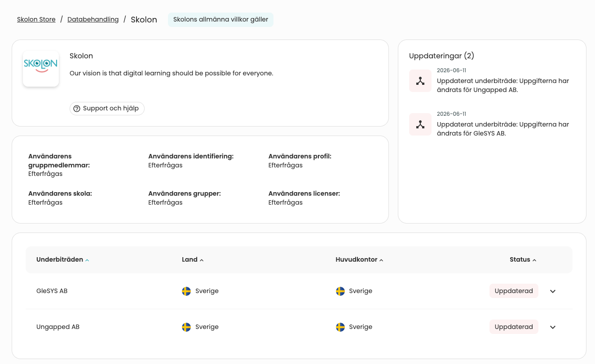This screenshot has width=595, height=364.
Task: Click the Skolons allmänna villkor gäller badge
Action: pos(220,20)
